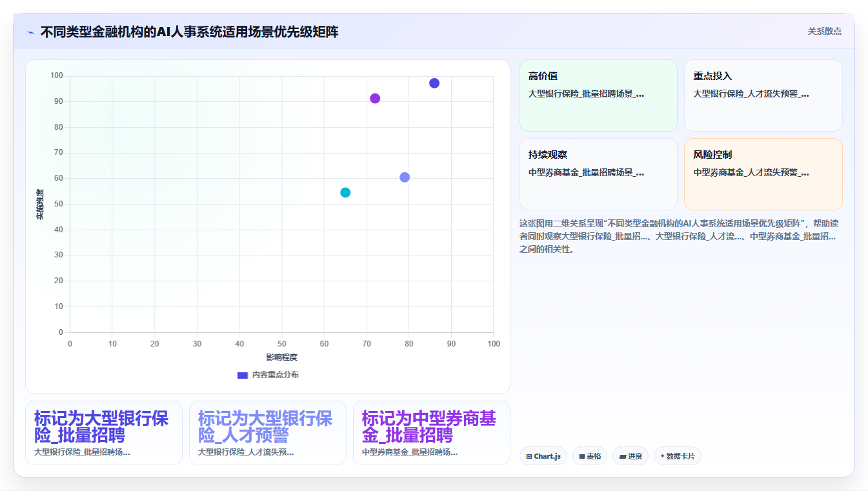This screenshot has height=491, width=868.
Task: Select the 表格 tag chip
Action: (x=590, y=456)
